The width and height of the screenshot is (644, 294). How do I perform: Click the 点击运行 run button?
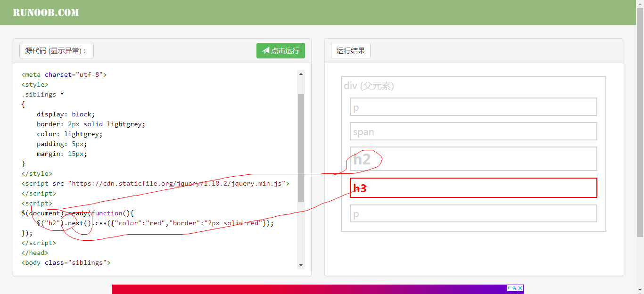click(281, 50)
